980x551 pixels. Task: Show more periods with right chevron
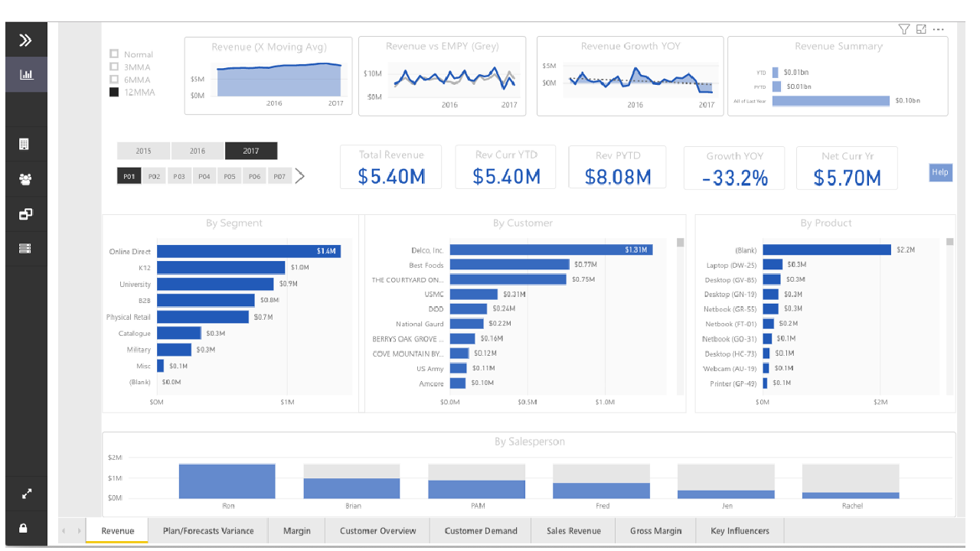pyautogui.click(x=300, y=176)
